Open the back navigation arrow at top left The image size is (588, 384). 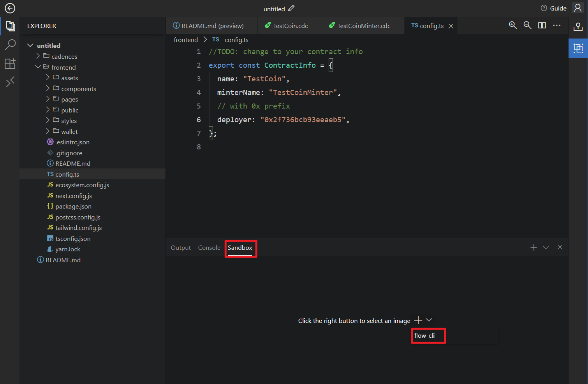click(x=10, y=8)
